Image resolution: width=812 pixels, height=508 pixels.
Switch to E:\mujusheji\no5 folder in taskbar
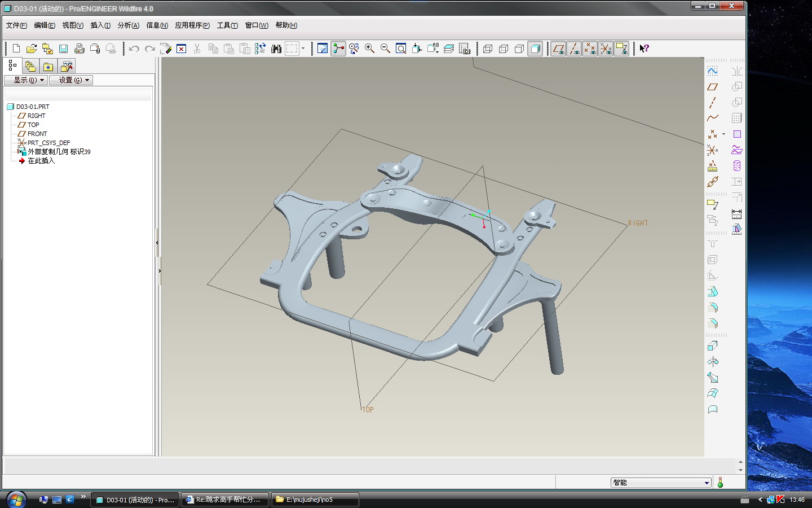coord(315,500)
